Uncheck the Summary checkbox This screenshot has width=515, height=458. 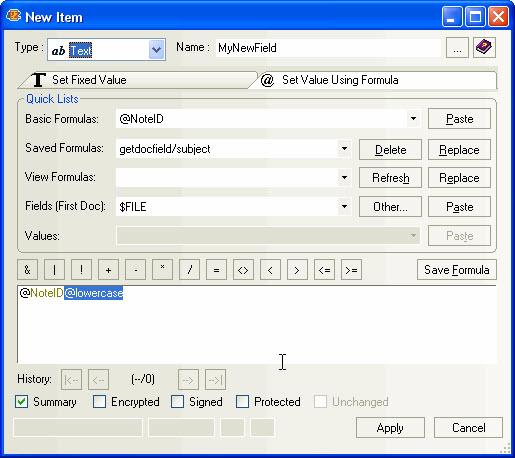coord(22,402)
